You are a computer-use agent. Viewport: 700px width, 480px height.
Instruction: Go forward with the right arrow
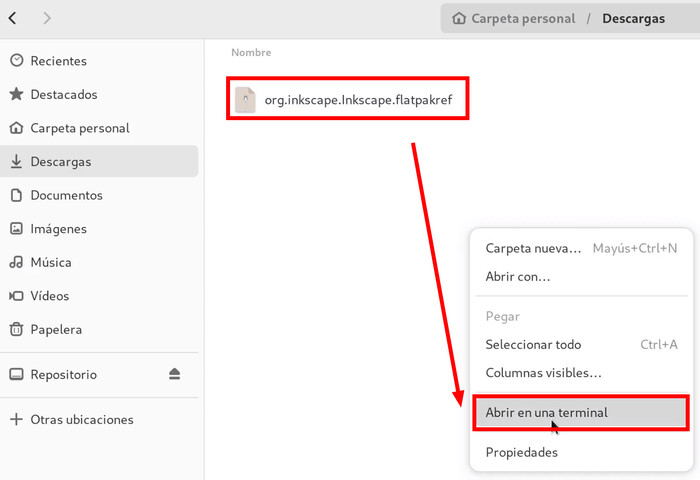click(47, 18)
